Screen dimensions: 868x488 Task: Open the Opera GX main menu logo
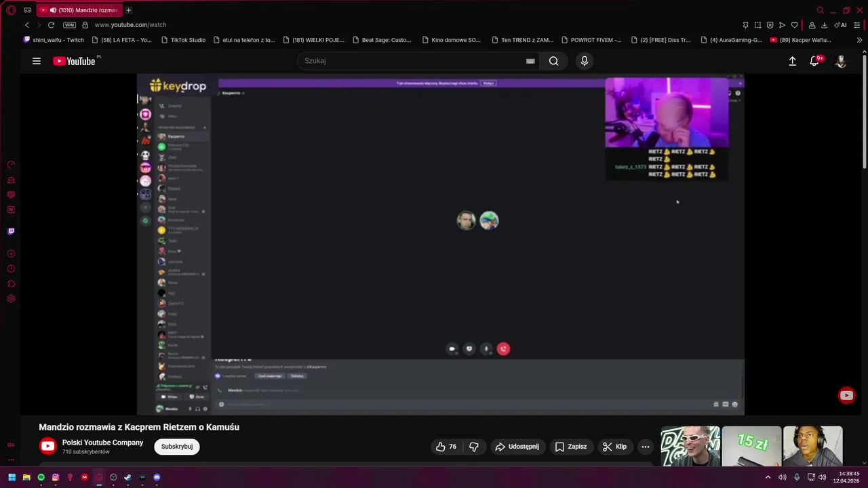click(11, 10)
